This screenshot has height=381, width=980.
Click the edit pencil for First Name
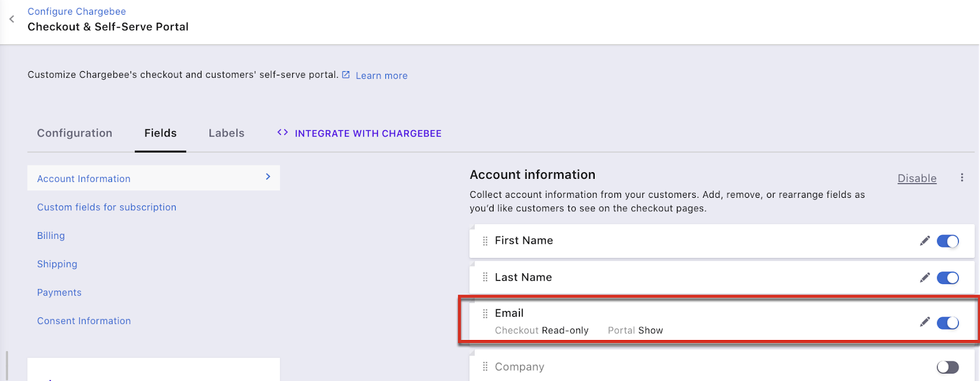click(924, 241)
